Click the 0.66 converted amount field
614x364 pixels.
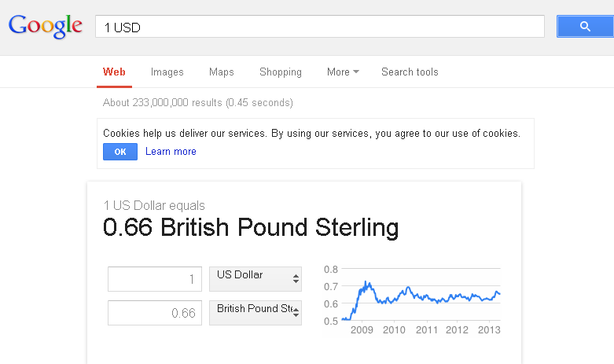point(155,313)
